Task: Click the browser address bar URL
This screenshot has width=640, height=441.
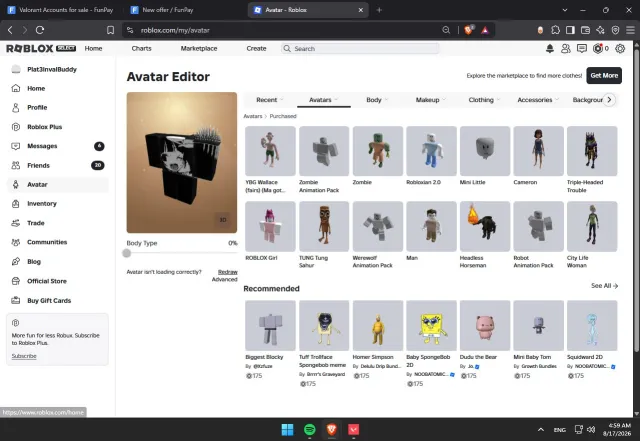Action: 175,30
